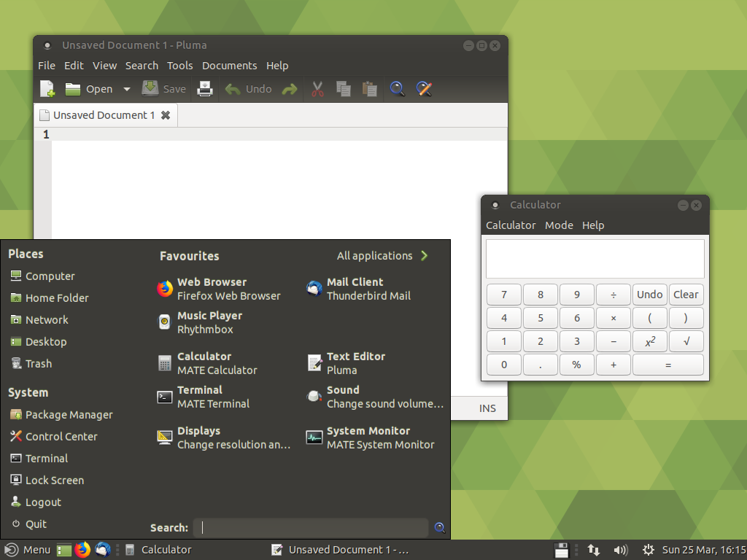Click the Firefox launcher on bottom panel

[82, 550]
